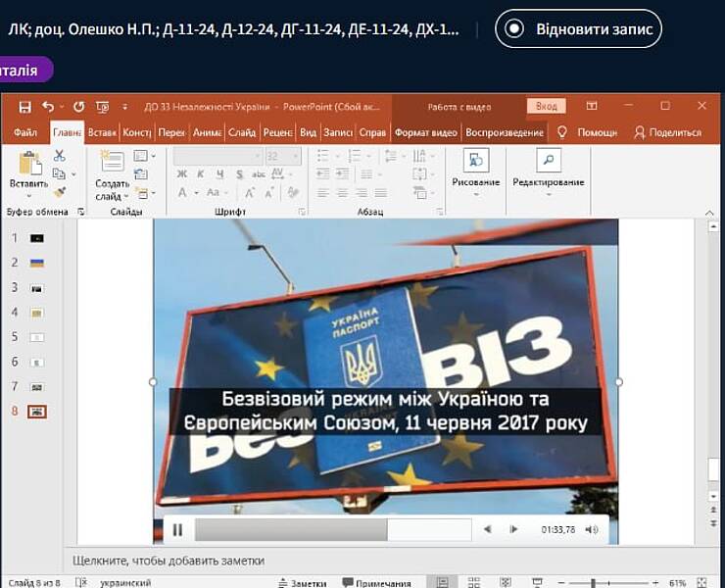Step video backward
Screen dimensions: 725x588
(x=487, y=529)
